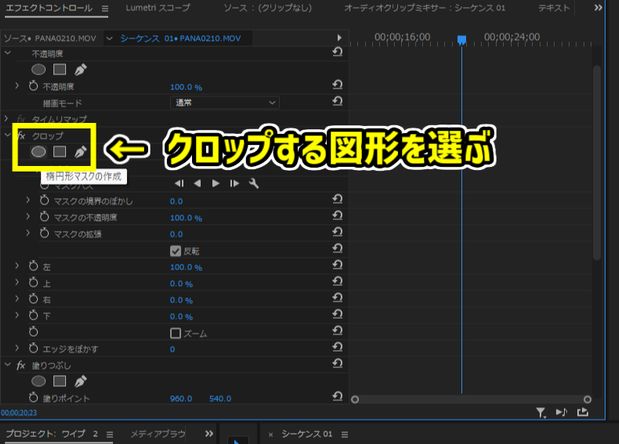Expand the タイムリマップ section
Image resolution: width=619 pixels, height=444 pixels.
(x=6, y=118)
